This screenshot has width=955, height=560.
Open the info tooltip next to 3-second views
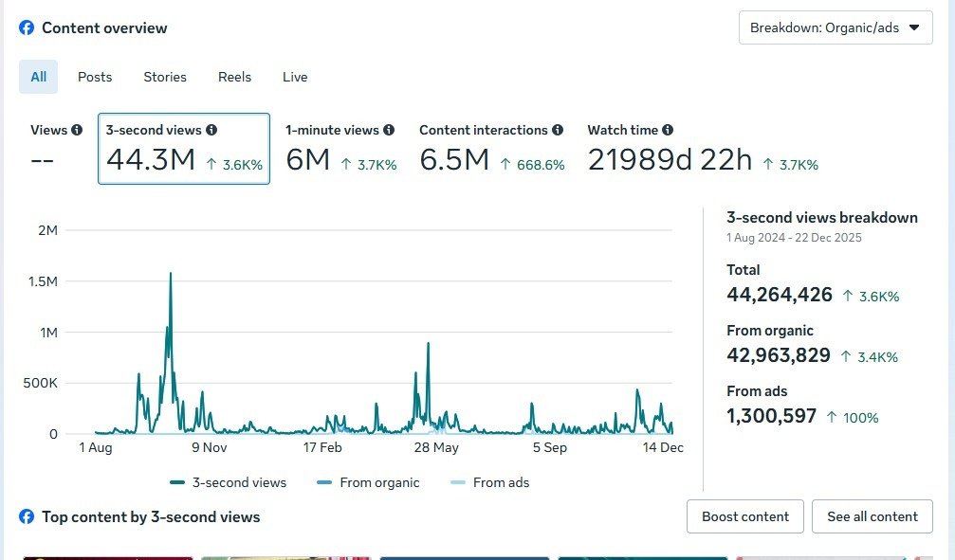pyautogui.click(x=211, y=129)
